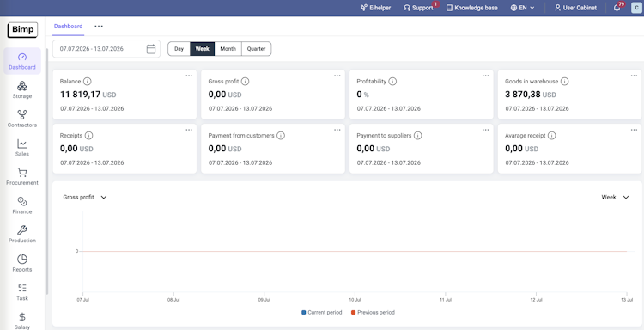The image size is (644, 330).
Task: Open the User Cabinet
Action: click(575, 8)
